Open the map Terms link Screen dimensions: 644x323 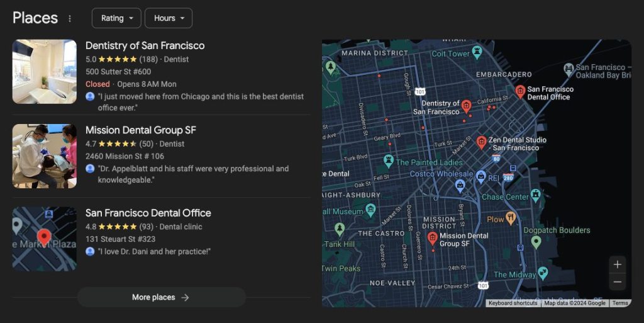pos(620,303)
